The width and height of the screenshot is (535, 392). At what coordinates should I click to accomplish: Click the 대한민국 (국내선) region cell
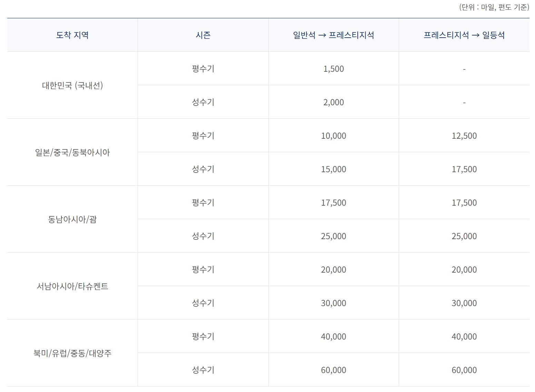point(72,85)
